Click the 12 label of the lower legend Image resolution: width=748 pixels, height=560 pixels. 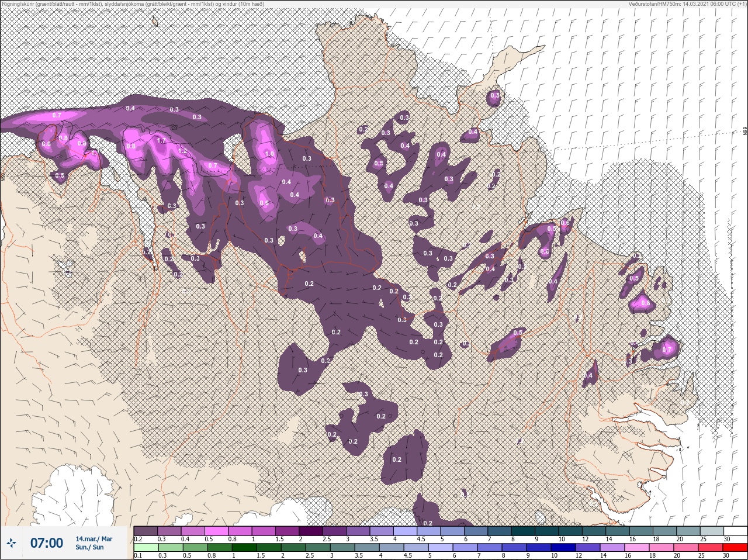(579, 555)
